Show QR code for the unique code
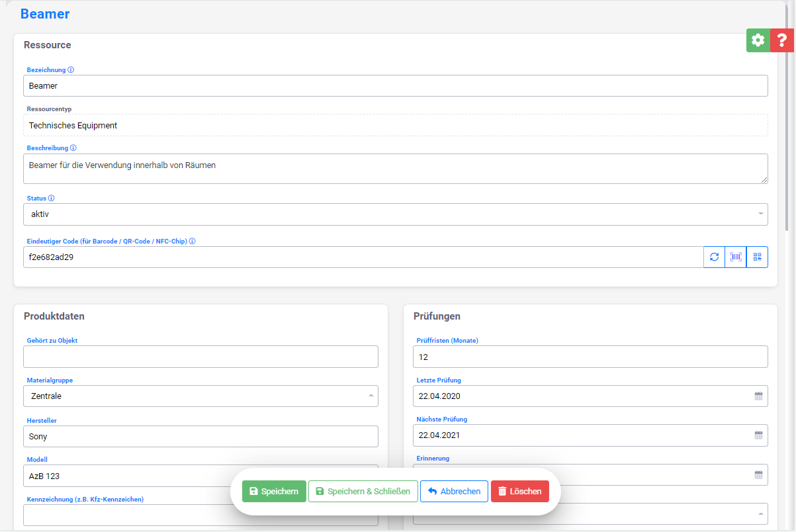 [757, 257]
